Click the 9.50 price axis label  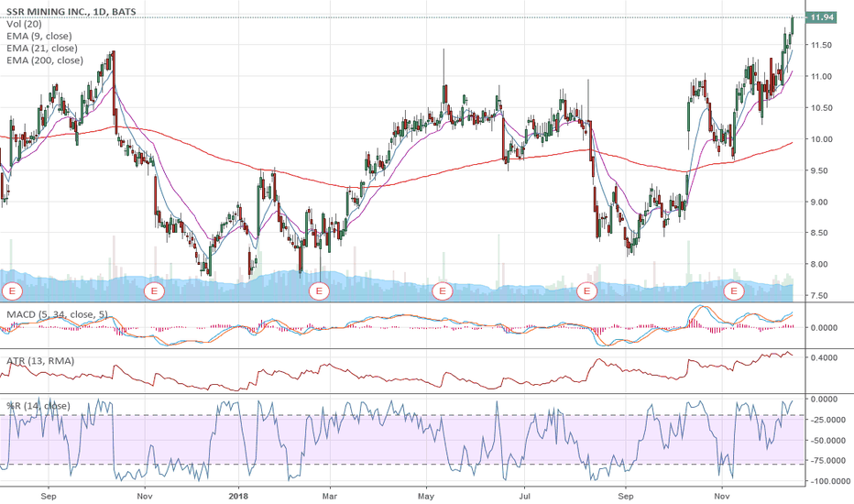click(x=821, y=170)
